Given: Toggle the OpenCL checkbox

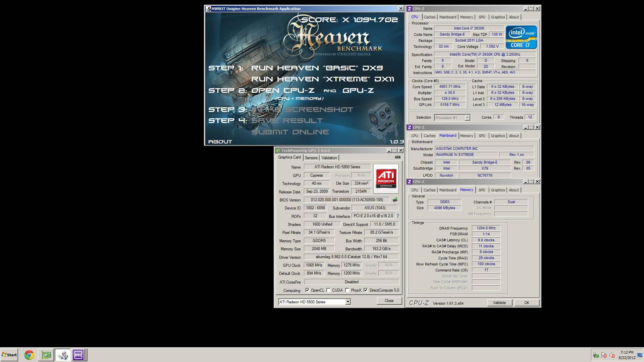Looking at the screenshot, I should pos(307,290).
